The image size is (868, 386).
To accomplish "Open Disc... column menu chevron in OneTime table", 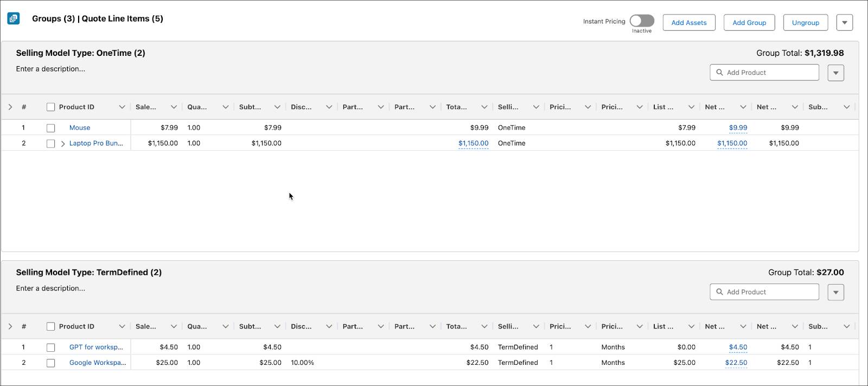I will tap(329, 107).
